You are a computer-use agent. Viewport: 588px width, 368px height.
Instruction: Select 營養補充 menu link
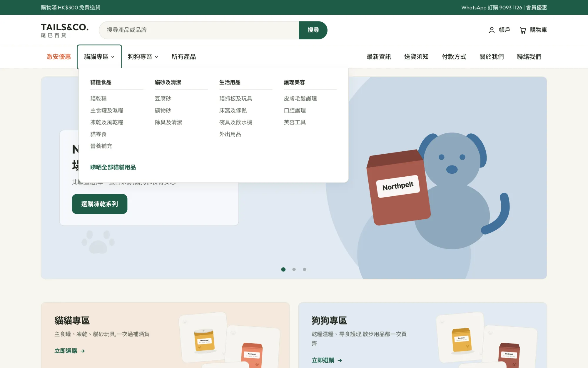(x=101, y=146)
